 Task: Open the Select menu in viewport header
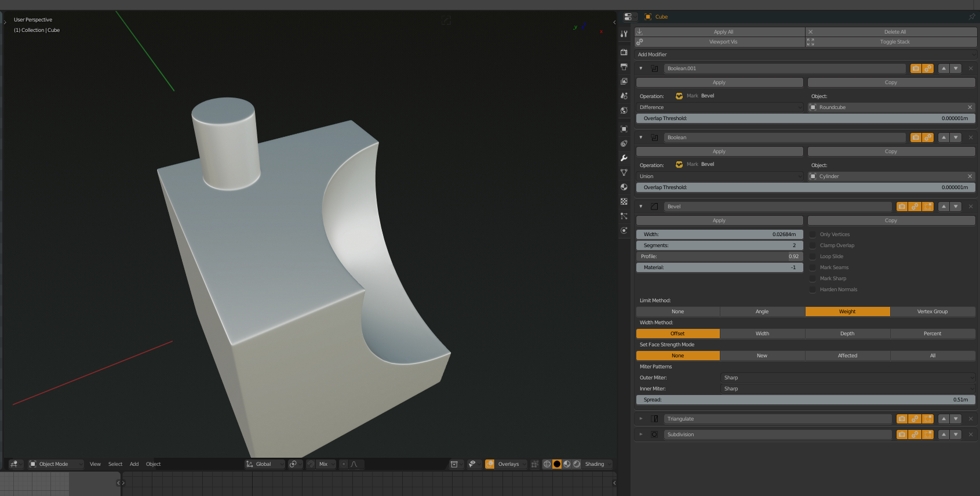(115, 464)
